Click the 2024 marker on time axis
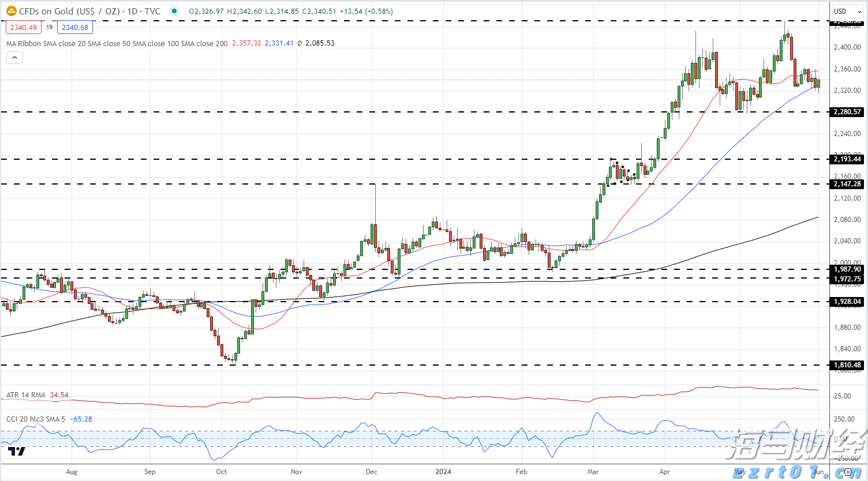 pos(443,472)
